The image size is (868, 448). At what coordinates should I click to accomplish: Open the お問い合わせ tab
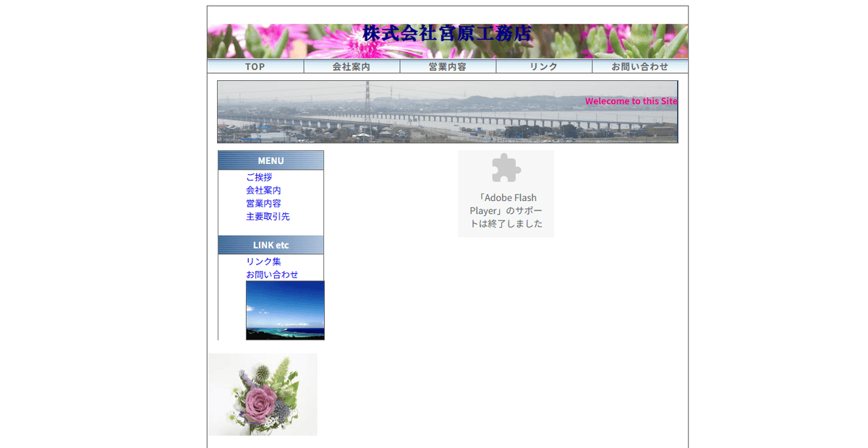pos(639,66)
